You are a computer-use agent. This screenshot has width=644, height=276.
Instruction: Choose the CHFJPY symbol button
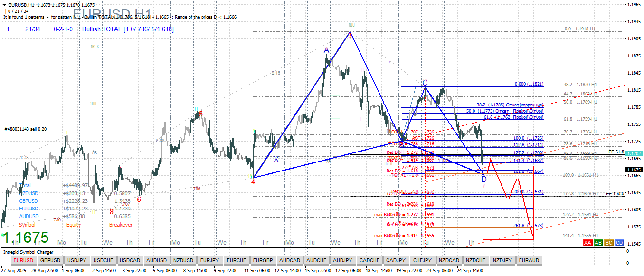[x=422, y=260]
